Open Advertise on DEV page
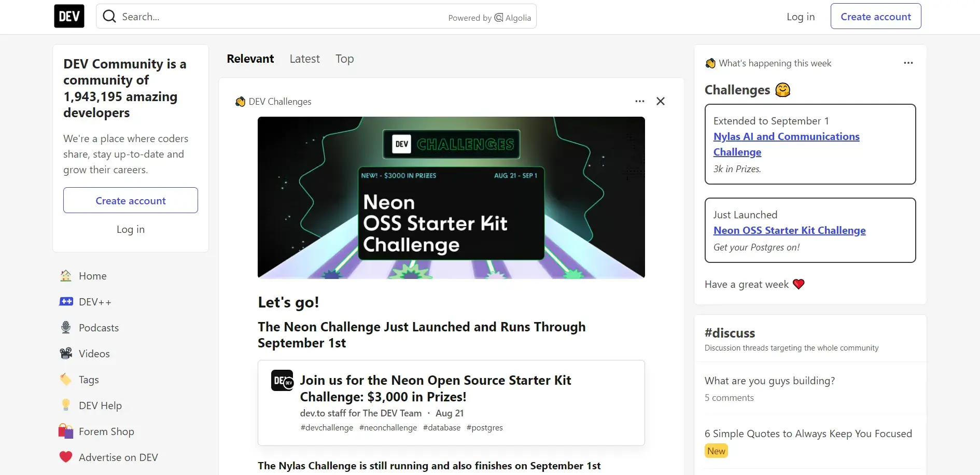980x475 pixels. pyautogui.click(x=131, y=457)
